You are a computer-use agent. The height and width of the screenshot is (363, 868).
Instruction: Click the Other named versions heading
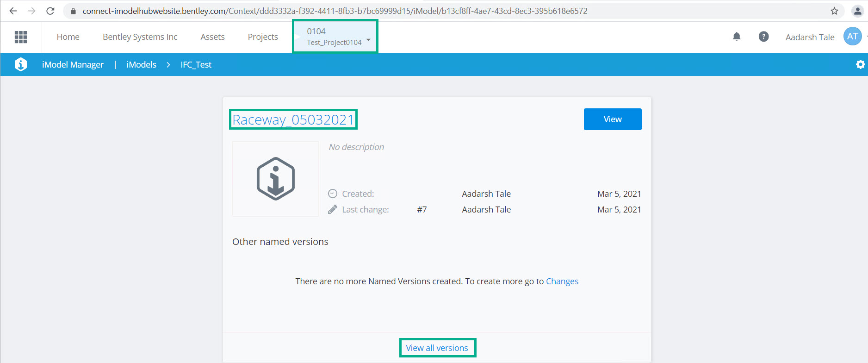coord(280,242)
